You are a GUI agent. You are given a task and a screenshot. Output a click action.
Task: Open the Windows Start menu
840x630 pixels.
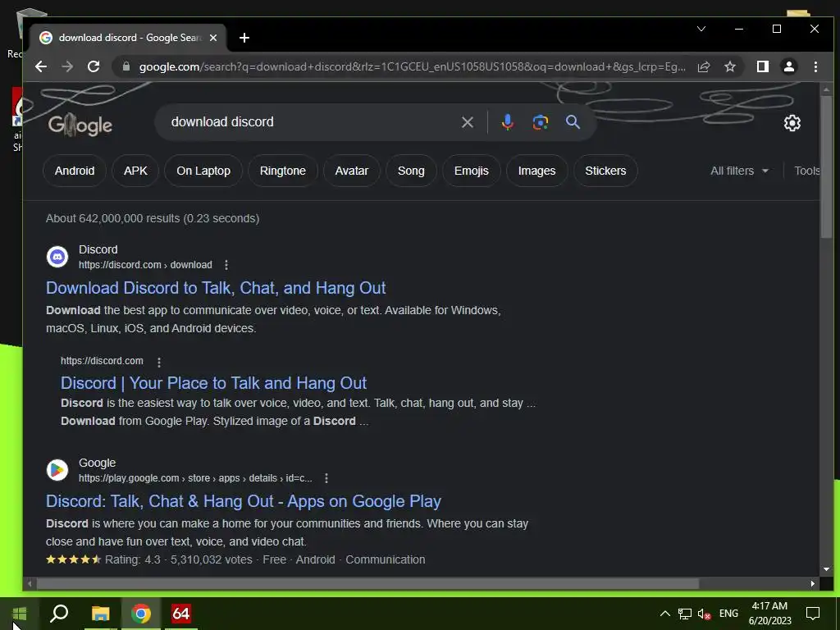pyautogui.click(x=20, y=614)
